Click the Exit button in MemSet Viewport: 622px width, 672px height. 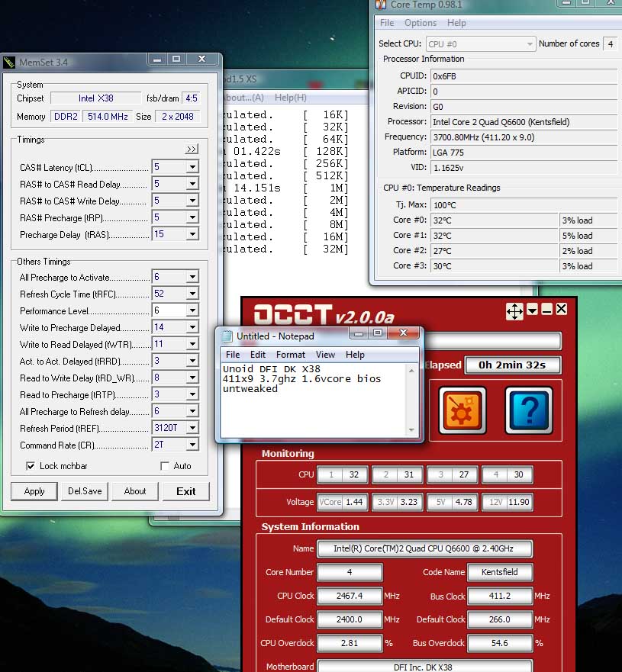tap(185, 491)
